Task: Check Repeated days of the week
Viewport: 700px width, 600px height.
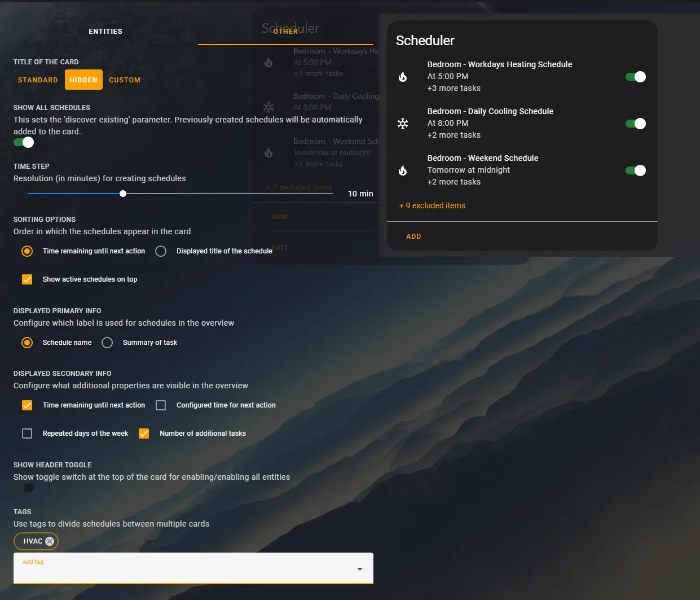Action: click(x=27, y=433)
